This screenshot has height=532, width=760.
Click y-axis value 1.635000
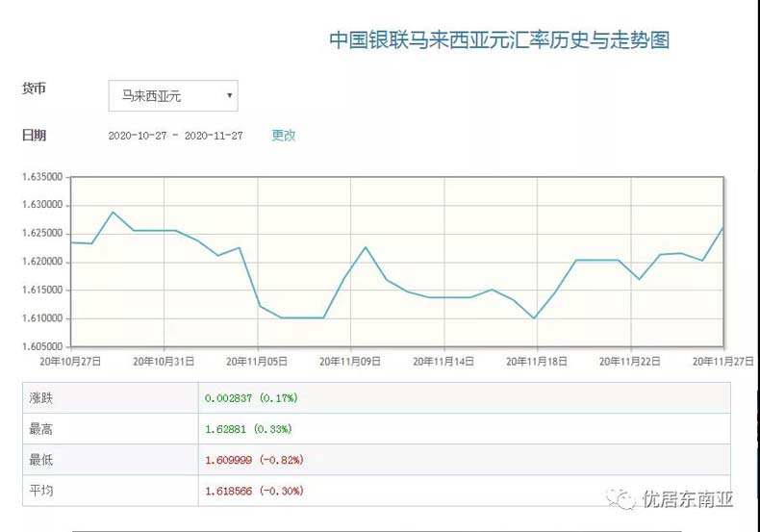tap(42, 177)
